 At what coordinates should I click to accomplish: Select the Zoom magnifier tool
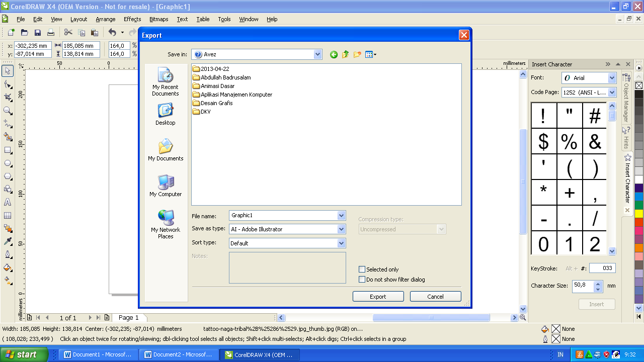pyautogui.click(x=8, y=110)
